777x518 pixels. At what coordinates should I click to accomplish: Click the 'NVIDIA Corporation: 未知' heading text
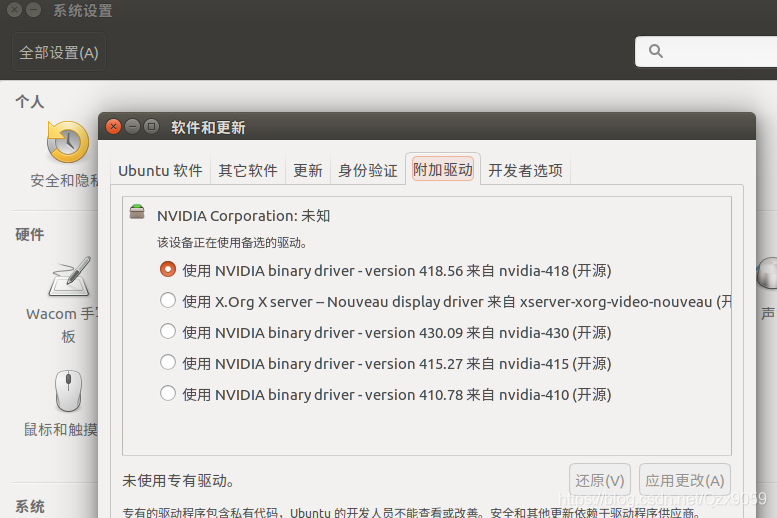(x=243, y=216)
